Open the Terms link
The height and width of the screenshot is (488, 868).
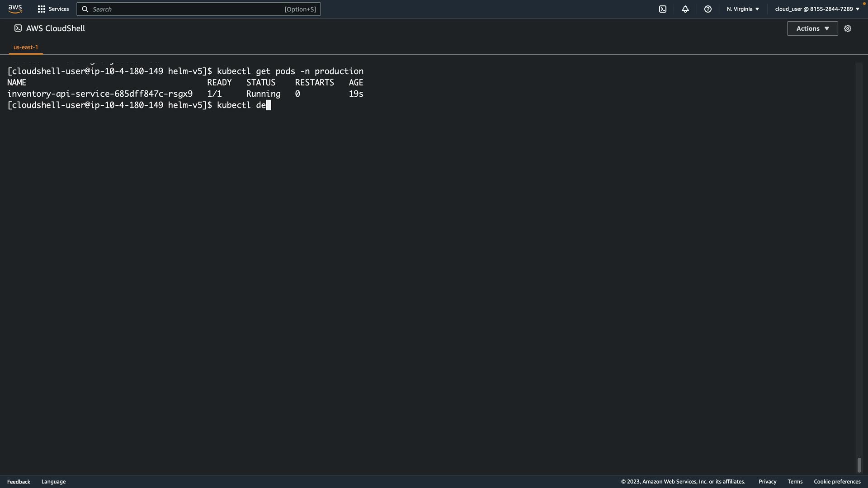795,482
